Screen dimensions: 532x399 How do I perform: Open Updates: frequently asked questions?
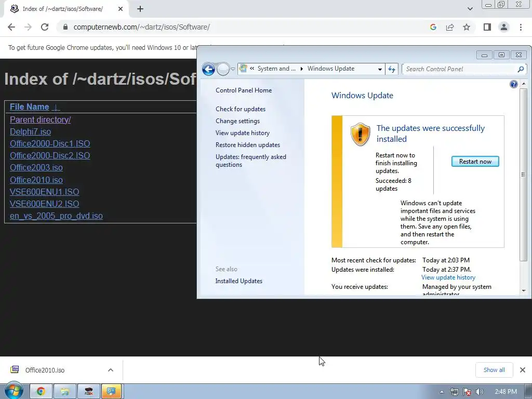(251, 161)
